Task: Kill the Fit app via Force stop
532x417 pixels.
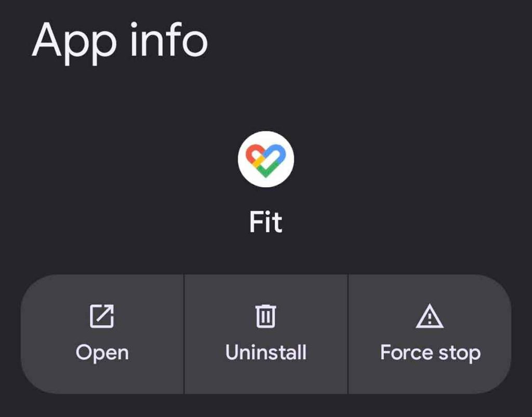Action: pyautogui.click(x=430, y=334)
